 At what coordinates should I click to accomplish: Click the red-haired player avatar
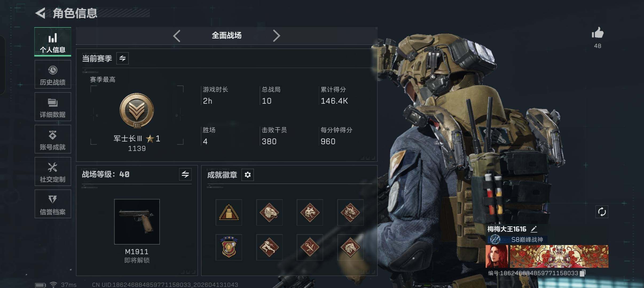point(497,256)
